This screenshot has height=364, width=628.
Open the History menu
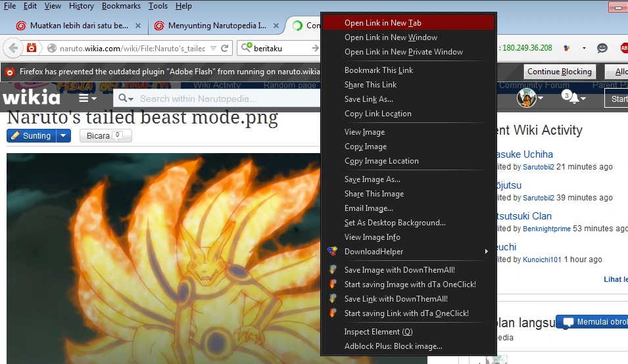[82, 6]
